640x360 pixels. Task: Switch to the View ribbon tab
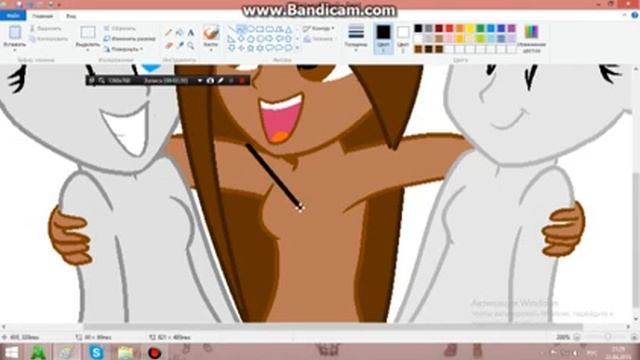71,16
